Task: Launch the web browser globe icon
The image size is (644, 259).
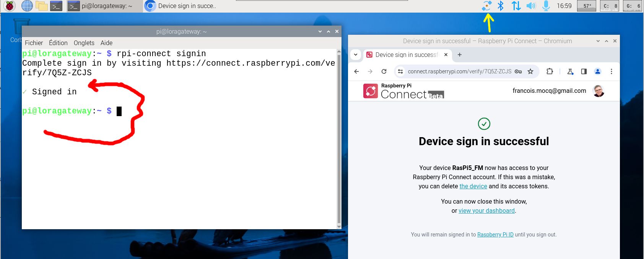Action: [x=27, y=6]
